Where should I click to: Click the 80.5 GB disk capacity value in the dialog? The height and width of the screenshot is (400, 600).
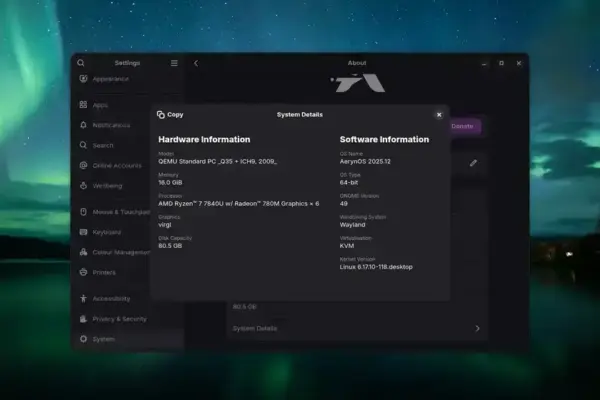pyautogui.click(x=170, y=246)
